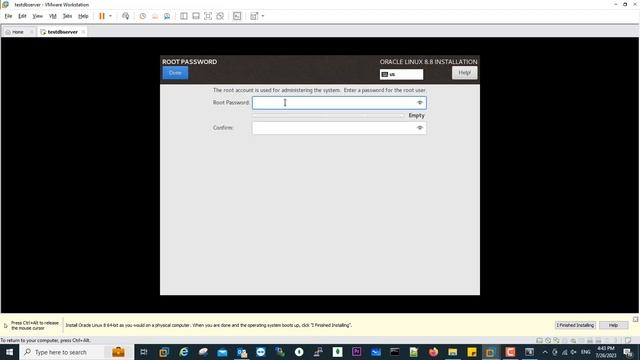This screenshot has height=360, width=640.
Task: Open the taskbar clock and date
Action: point(606,352)
